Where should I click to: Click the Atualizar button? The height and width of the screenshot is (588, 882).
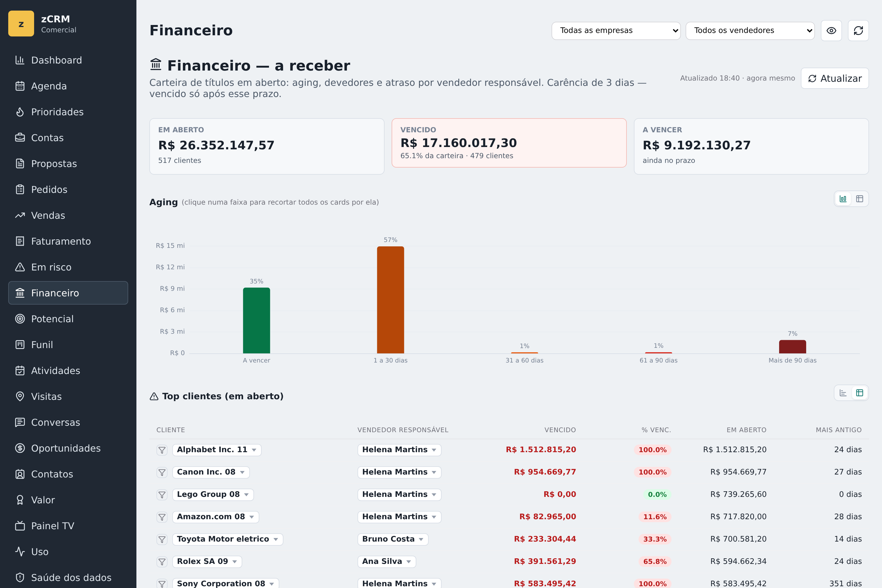[834, 78]
